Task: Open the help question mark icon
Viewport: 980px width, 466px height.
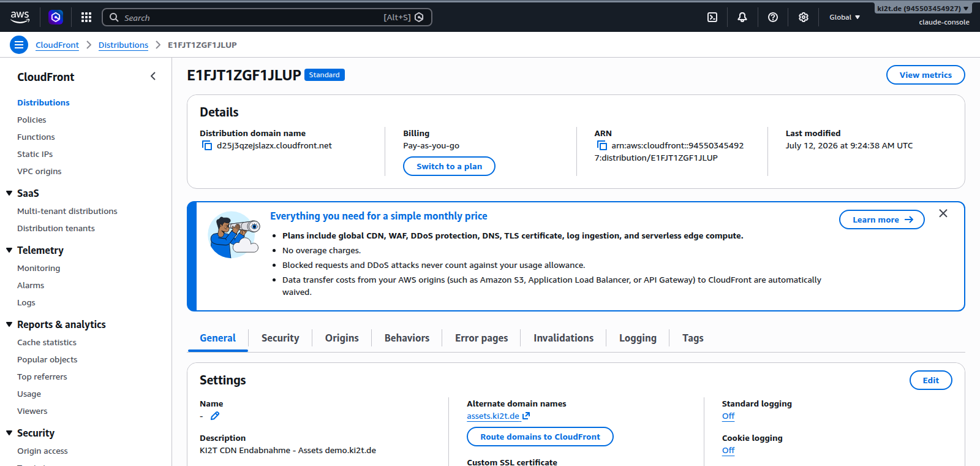Action: coord(773,17)
